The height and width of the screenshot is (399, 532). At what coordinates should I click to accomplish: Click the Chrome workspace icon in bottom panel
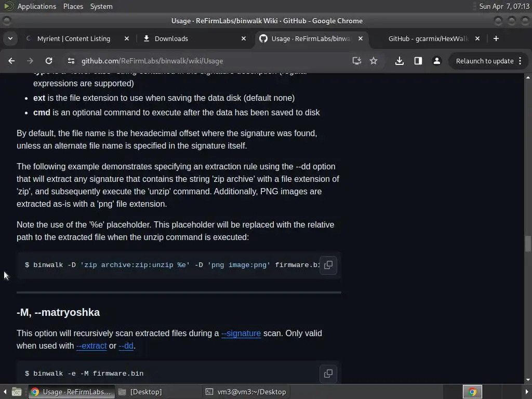472,392
